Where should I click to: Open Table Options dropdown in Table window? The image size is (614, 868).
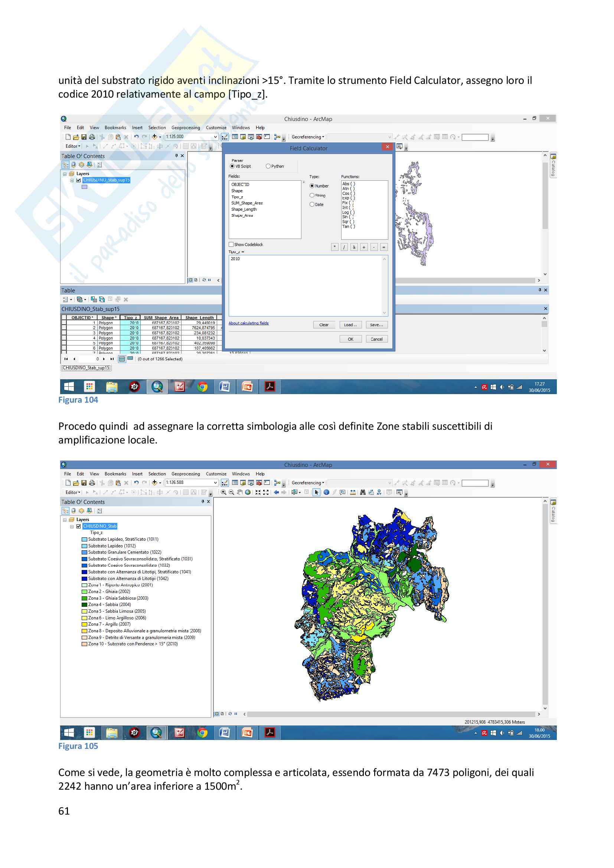(x=67, y=299)
